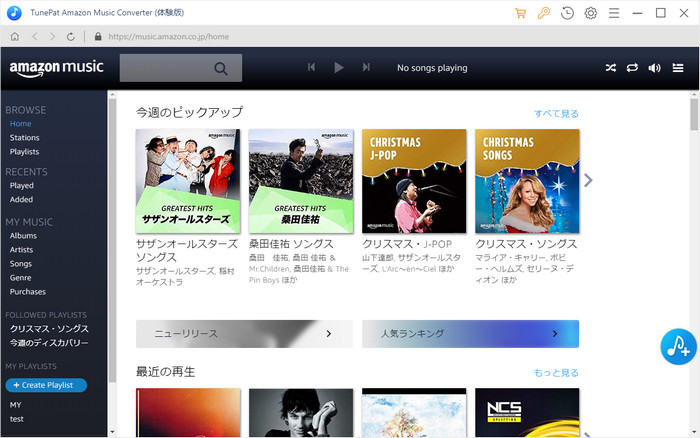
Task: Click the TunePat app logo icon
Action: [x=14, y=13]
